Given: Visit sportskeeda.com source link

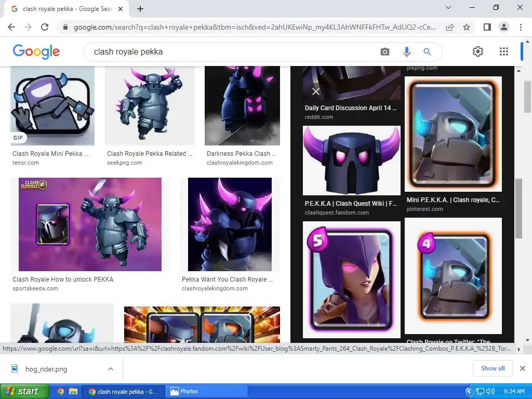Looking at the screenshot, I should tap(35, 288).
